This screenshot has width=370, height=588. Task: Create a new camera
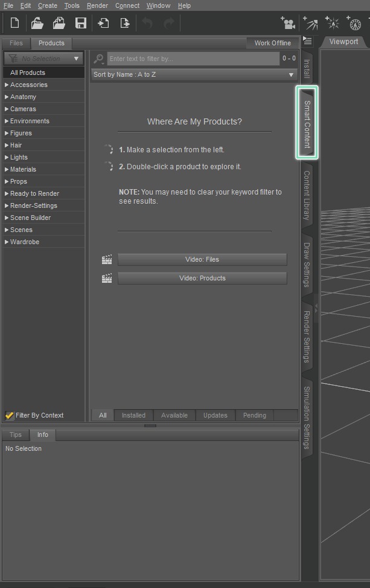(288, 23)
